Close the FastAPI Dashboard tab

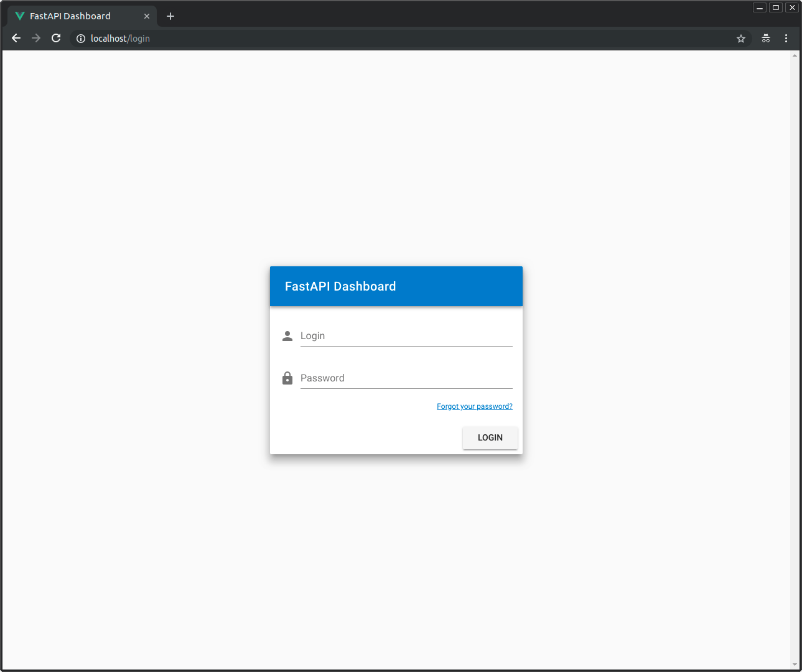coord(147,16)
